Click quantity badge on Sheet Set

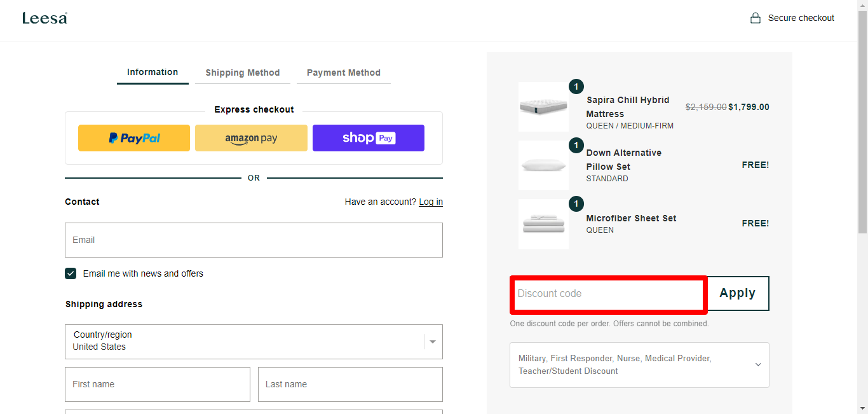pyautogui.click(x=576, y=204)
